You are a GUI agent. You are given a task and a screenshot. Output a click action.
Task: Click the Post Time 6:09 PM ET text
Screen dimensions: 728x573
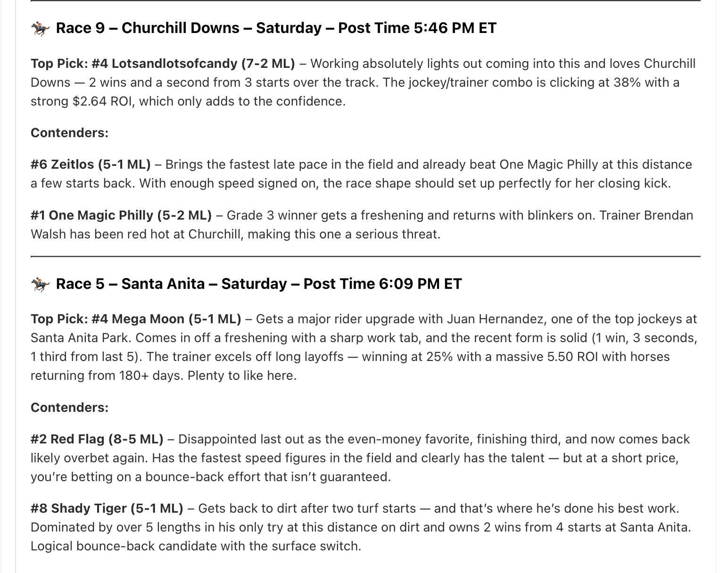[x=382, y=284]
